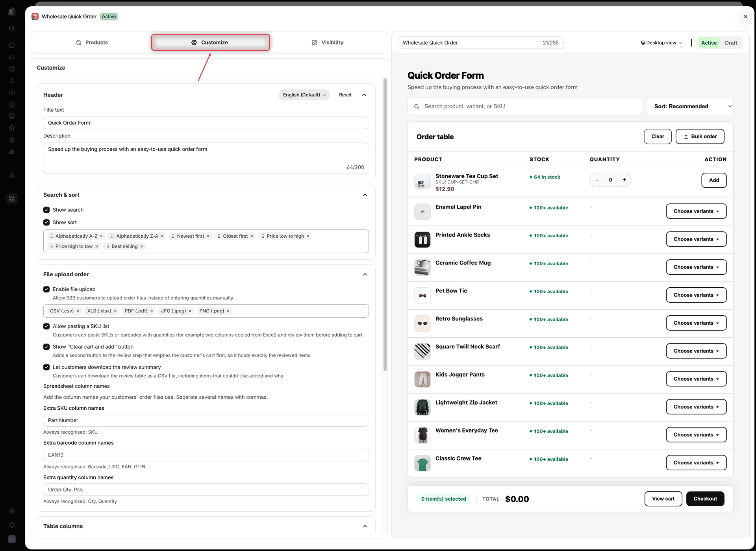Focus the Search product, variant, or SKU field
Screen dimensions: 756x551
(x=525, y=106)
